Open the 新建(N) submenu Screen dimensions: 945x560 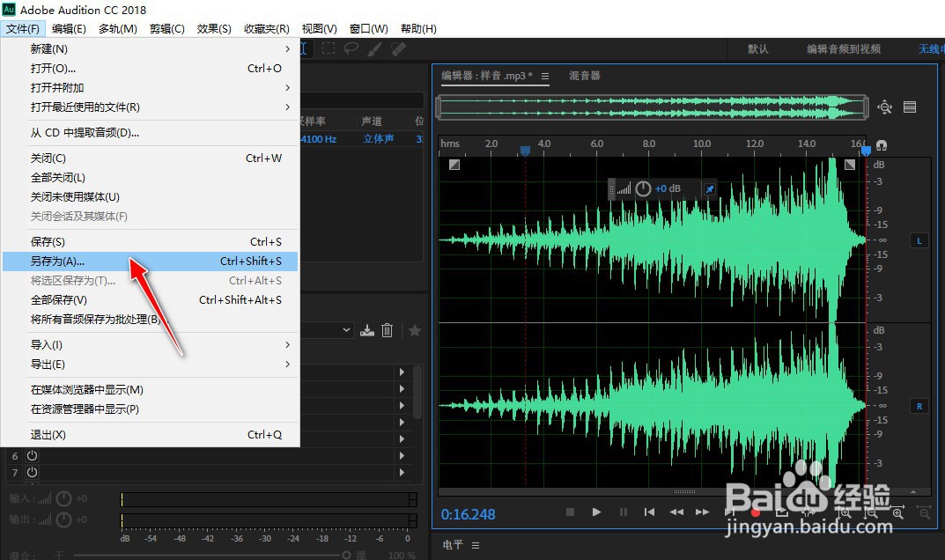click(x=151, y=48)
